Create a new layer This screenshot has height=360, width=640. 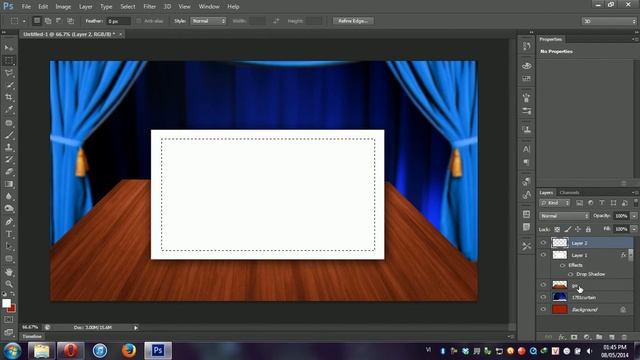[611, 337]
